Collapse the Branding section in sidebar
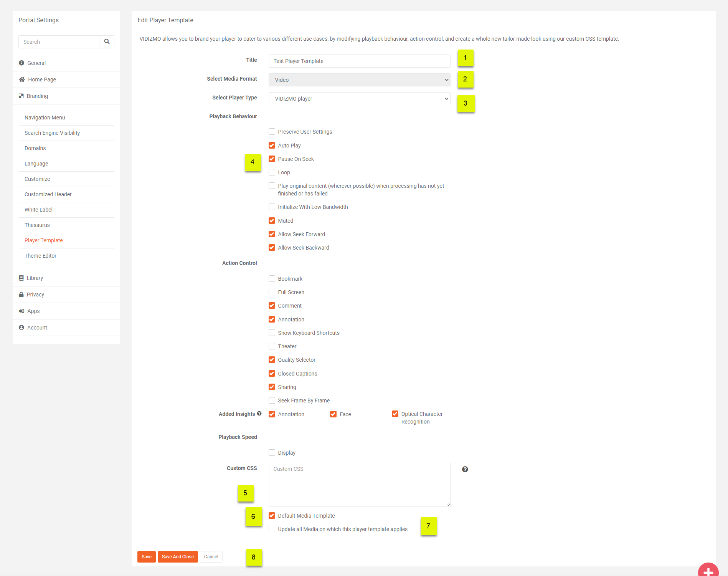The width and height of the screenshot is (728, 576). [37, 96]
